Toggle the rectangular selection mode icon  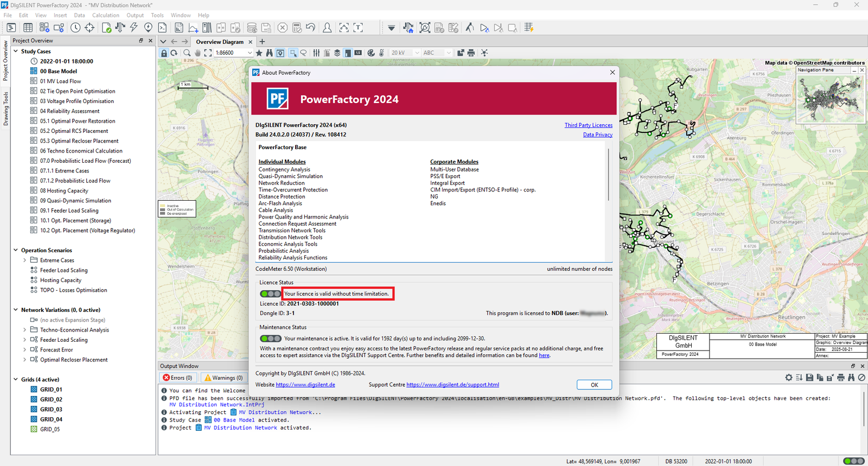(293, 53)
